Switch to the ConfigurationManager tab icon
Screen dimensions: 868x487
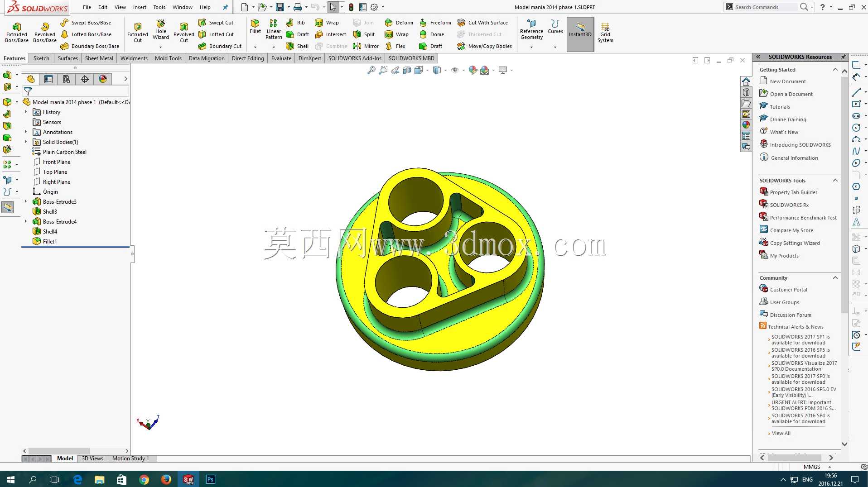click(x=67, y=79)
